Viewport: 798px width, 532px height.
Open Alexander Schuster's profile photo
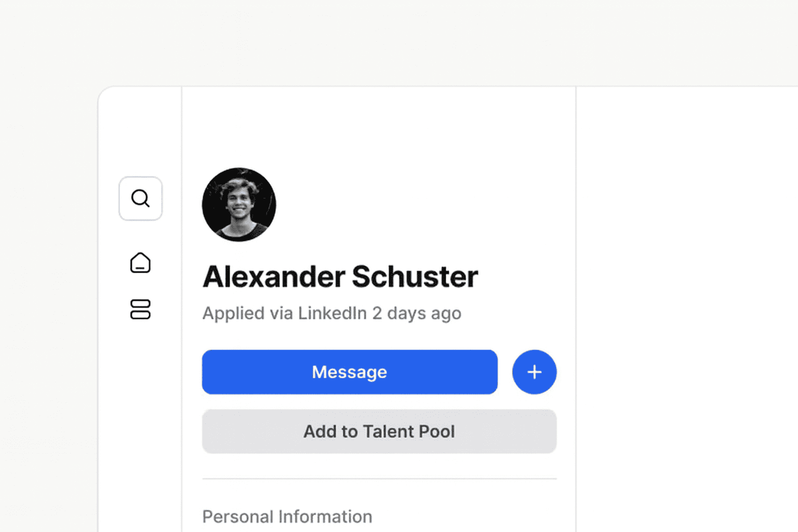tap(239, 205)
